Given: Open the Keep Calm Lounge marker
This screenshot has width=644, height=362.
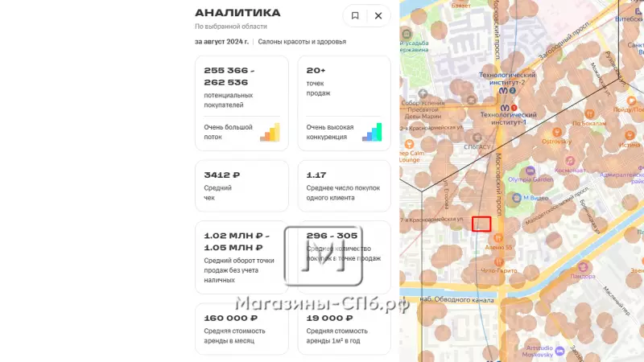Looking at the screenshot, I should tap(409, 144).
